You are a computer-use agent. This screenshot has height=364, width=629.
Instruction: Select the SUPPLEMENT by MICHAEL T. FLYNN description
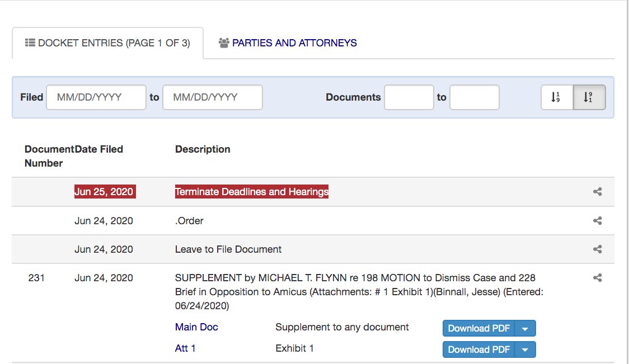(x=359, y=292)
